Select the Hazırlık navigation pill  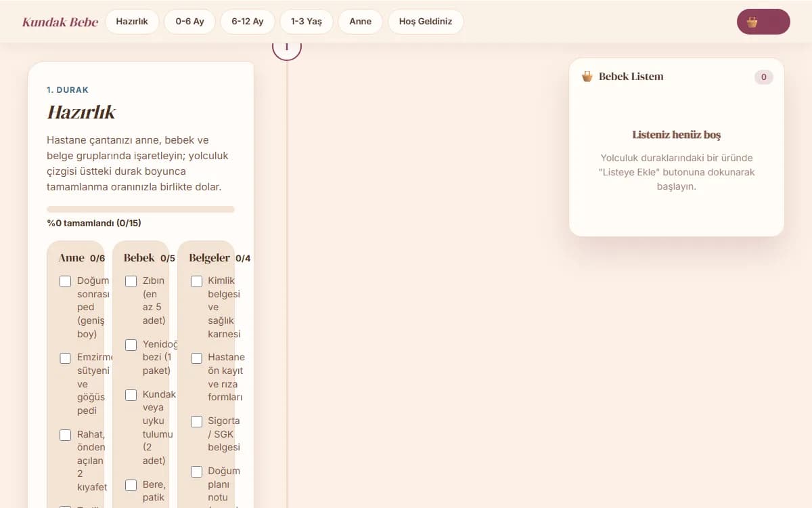tap(132, 22)
